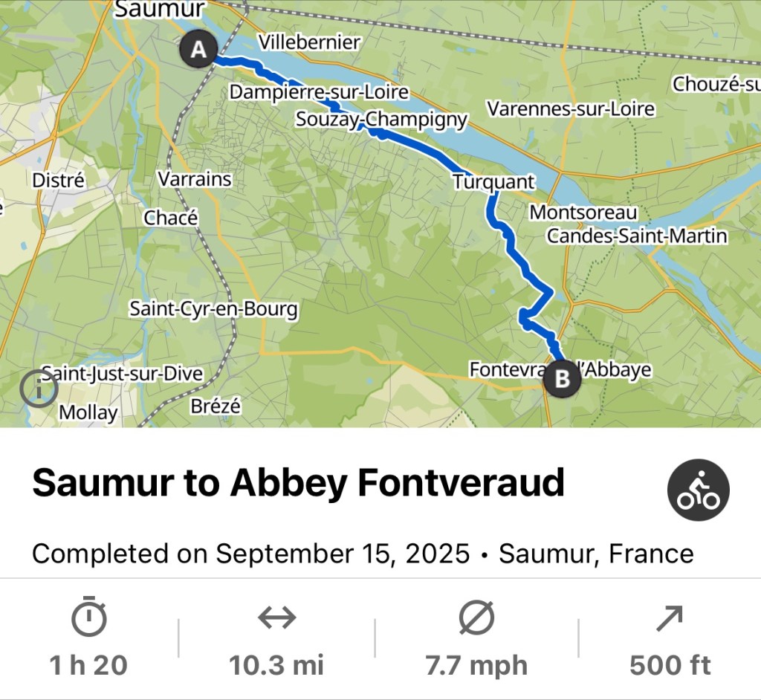Open the map info icon
The height and width of the screenshot is (700, 761).
(x=38, y=388)
